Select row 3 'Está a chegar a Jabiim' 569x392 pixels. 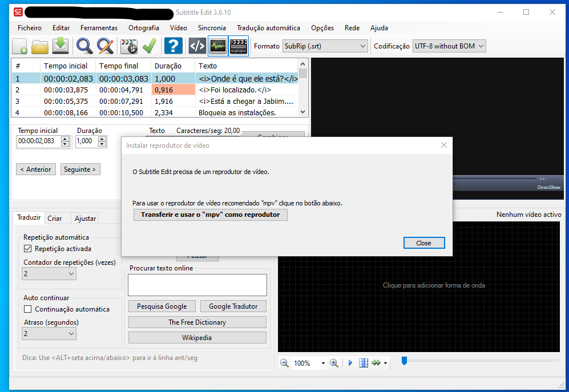[155, 101]
